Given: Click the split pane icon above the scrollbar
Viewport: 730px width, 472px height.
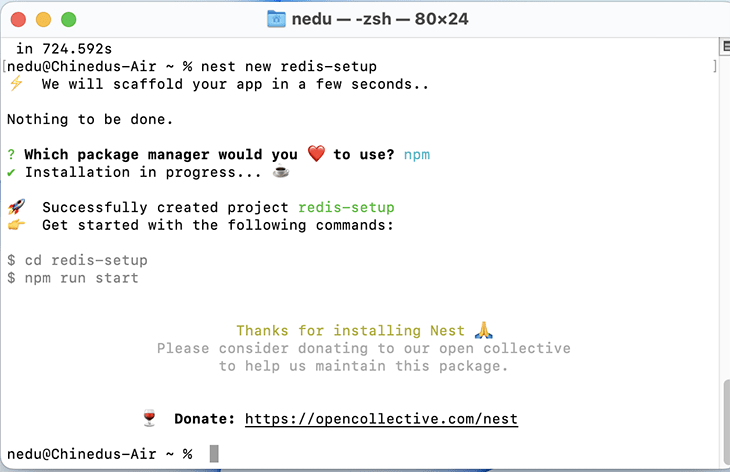Looking at the screenshot, I should [x=725, y=47].
